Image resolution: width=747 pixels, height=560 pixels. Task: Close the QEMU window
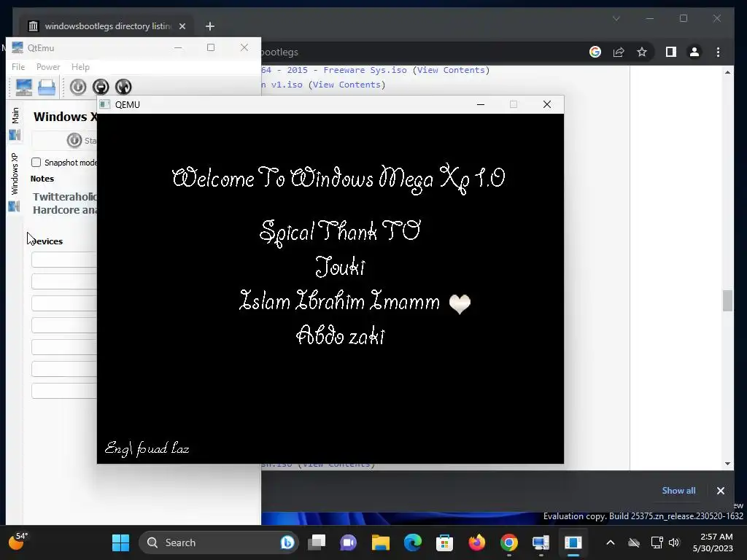[547, 104]
